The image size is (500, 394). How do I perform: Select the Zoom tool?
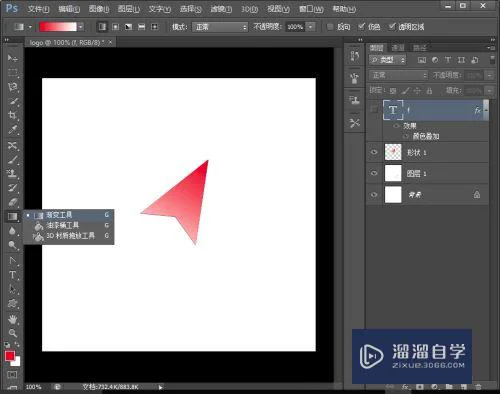click(x=12, y=333)
